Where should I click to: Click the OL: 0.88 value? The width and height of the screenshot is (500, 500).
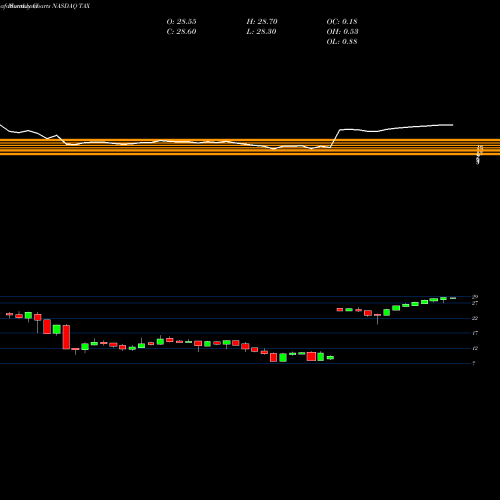[342, 42]
